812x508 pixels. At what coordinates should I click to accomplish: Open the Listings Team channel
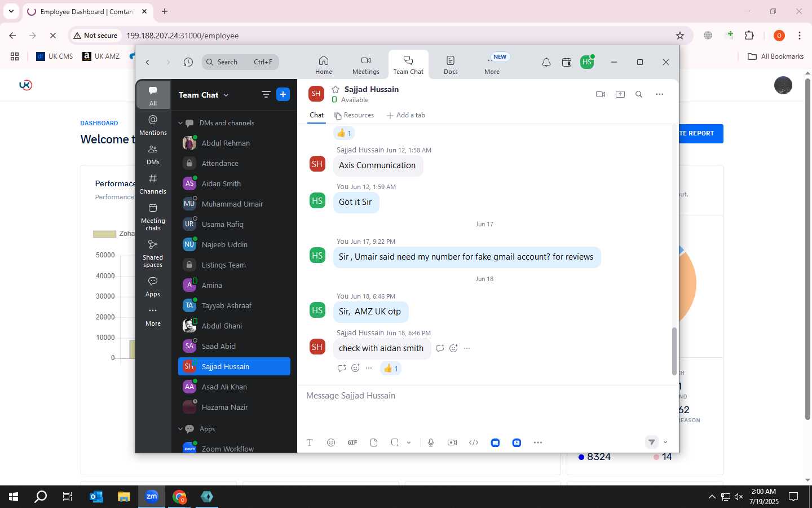click(234, 265)
